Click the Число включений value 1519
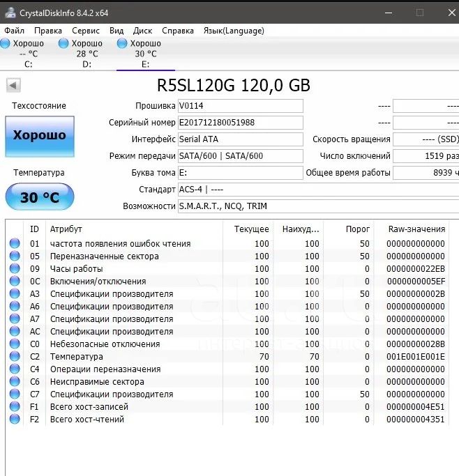Screen dimensions: 459x476 [426, 156]
